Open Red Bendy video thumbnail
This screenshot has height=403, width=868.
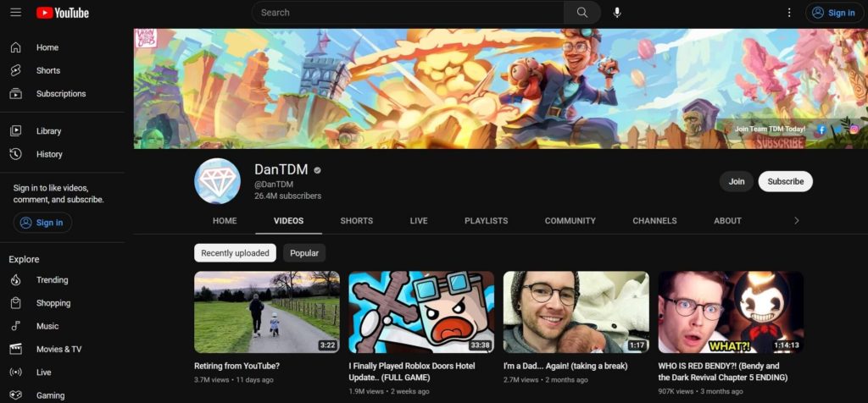731,312
